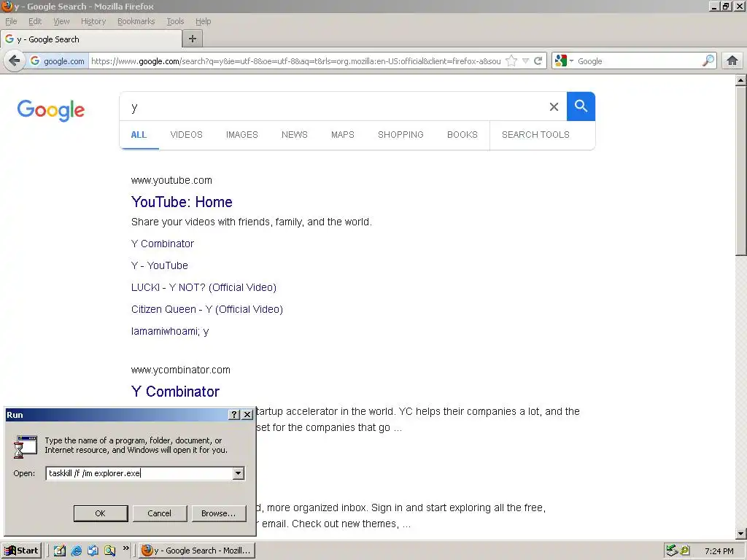
Task: Go back with the Firefox back arrow
Action: tap(15, 61)
